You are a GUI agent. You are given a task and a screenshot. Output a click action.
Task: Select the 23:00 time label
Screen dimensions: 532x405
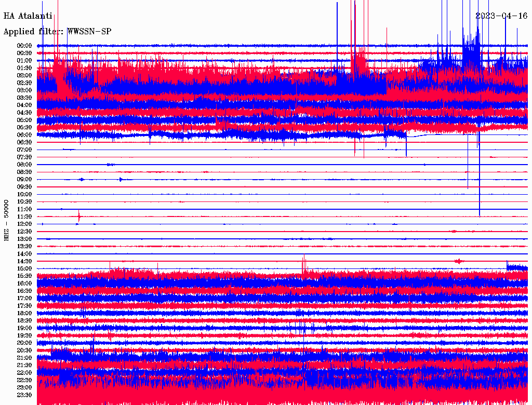coord(24,387)
